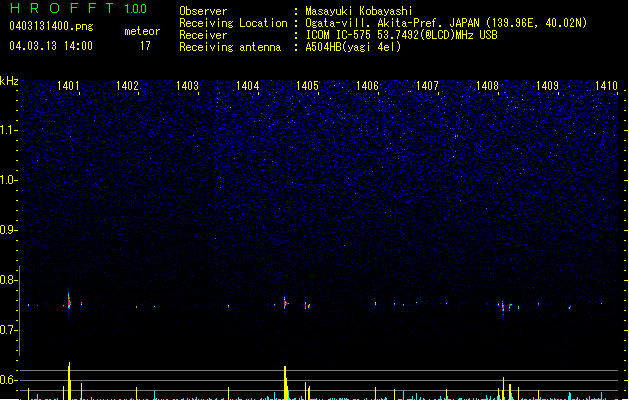Click the meteor count value 17
Image resolution: width=629 pixels, height=400 pixels.
tap(145, 46)
